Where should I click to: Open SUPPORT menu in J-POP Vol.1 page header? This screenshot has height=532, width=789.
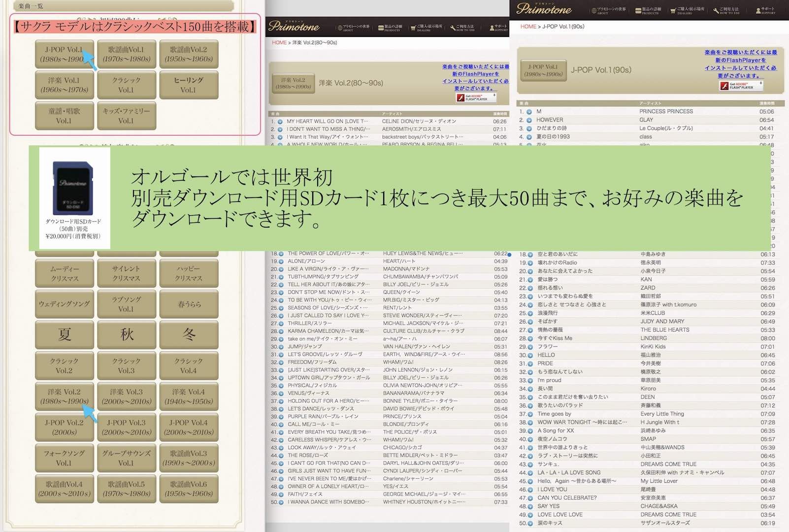pyautogui.click(x=765, y=10)
